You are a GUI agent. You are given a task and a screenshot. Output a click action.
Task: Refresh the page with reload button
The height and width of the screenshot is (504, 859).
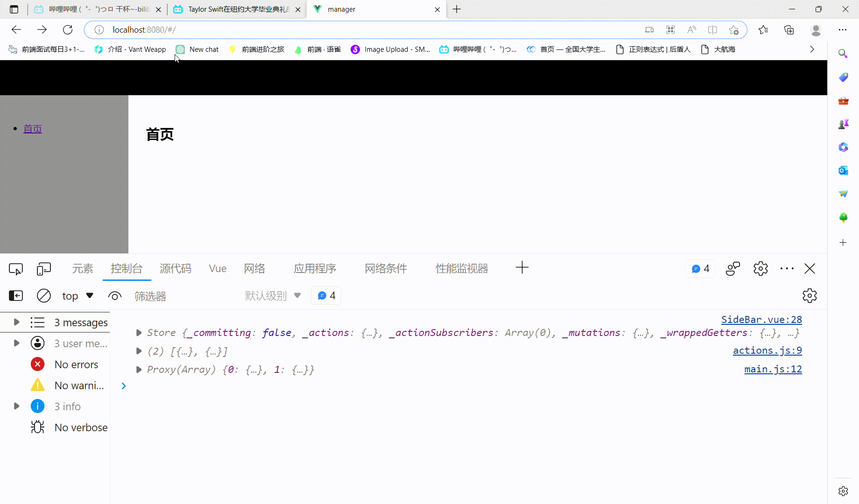[68, 30]
